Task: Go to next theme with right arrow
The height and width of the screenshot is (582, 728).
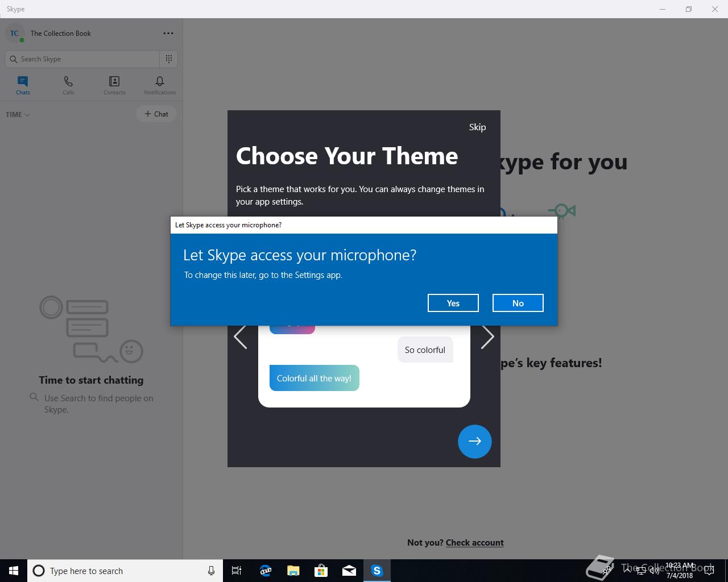Action: click(487, 336)
